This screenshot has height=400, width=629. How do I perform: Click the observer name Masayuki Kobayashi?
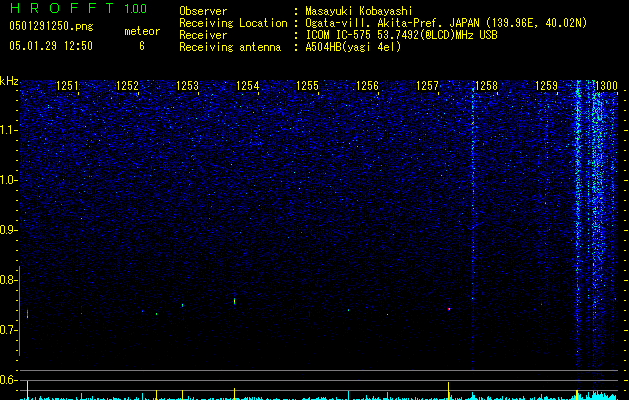(x=359, y=11)
